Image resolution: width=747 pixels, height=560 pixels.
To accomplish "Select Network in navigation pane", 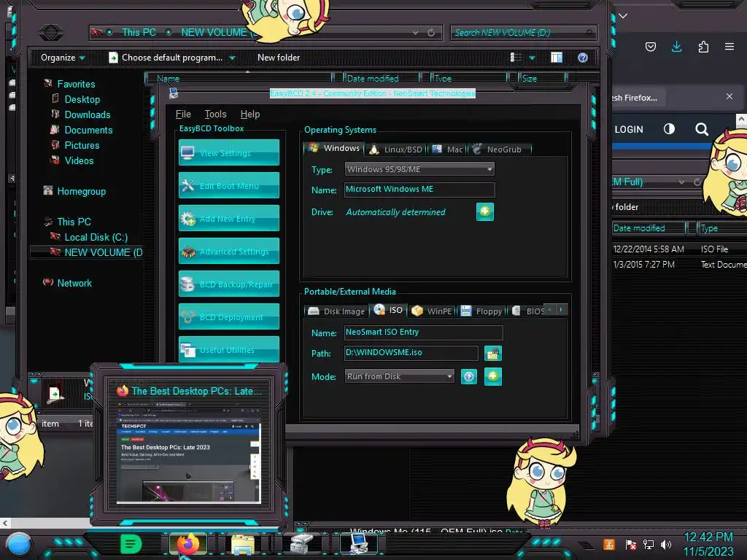I will (68, 283).
